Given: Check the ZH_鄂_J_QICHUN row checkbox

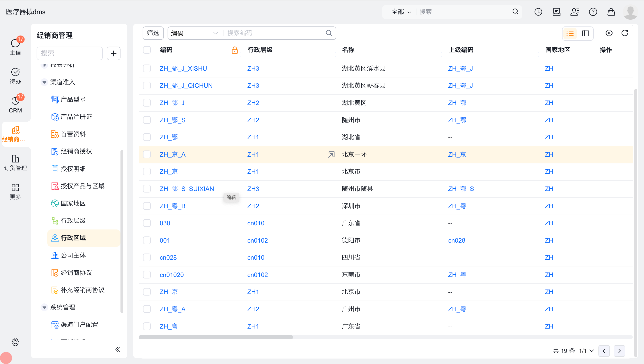Looking at the screenshot, I should pos(147,86).
